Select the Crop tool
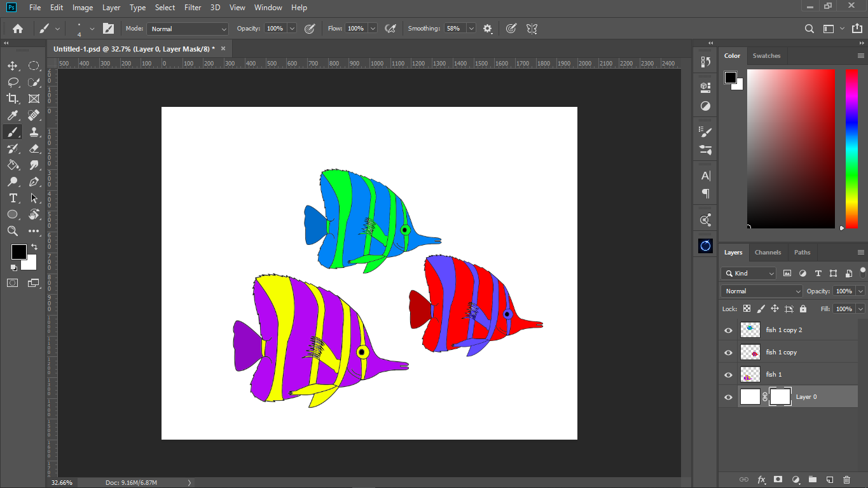Screen dimensions: 868x488 (x=12, y=99)
